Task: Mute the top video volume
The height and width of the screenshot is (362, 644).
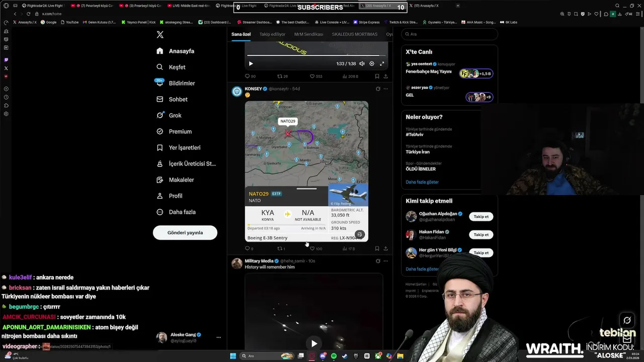Action: (362, 63)
